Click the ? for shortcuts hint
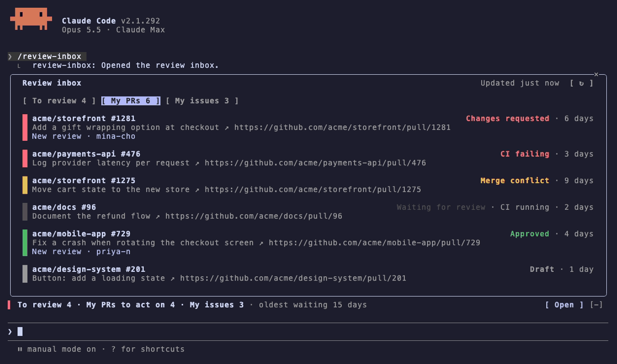The height and width of the screenshot is (364, 617). (x=148, y=349)
